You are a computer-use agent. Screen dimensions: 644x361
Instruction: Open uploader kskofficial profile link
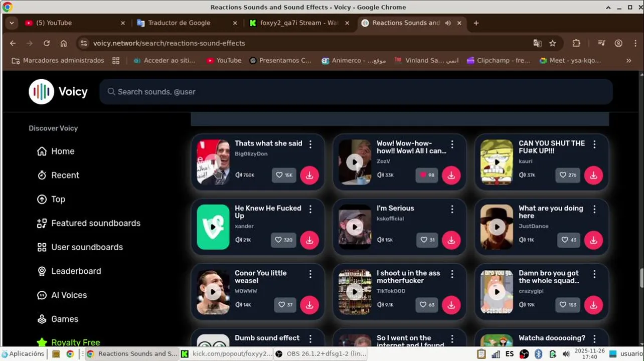tap(390, 219)
